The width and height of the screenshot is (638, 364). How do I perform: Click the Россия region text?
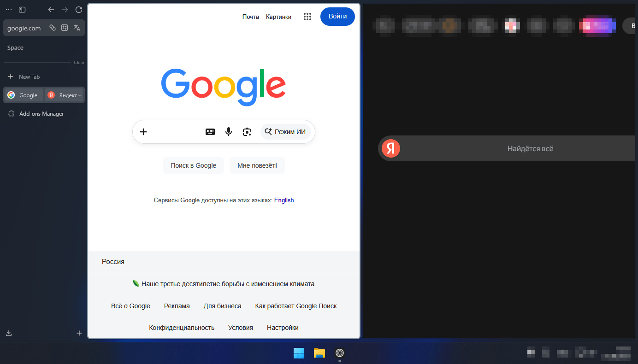(113, 262)
